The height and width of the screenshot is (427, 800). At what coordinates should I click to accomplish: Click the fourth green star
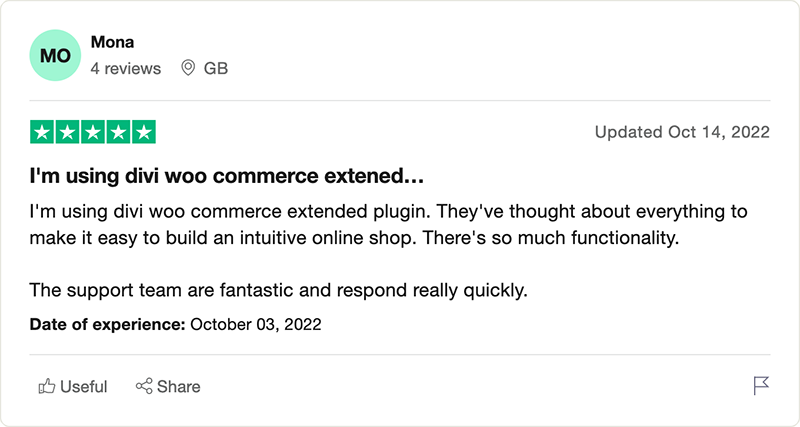118,133
